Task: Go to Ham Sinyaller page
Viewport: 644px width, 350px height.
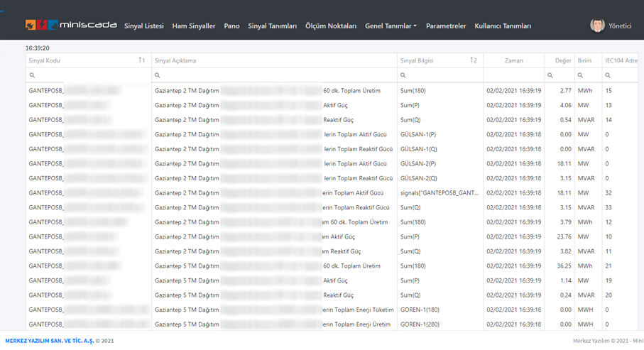Action: 193,26
